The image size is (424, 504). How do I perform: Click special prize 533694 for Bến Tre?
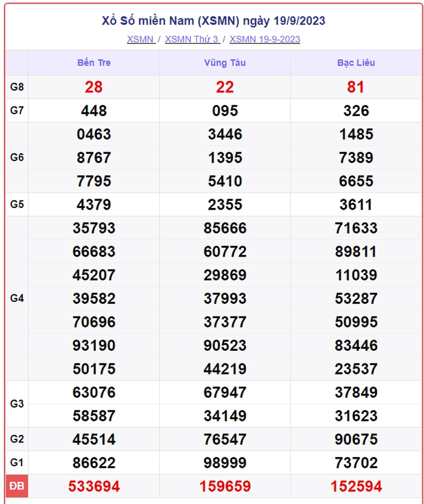94,487
